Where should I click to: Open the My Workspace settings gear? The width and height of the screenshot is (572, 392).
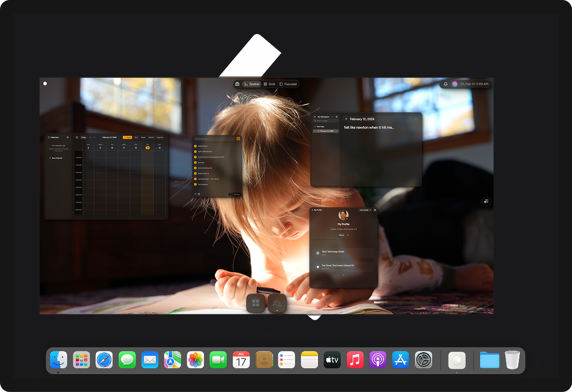[x=337, y=117]
